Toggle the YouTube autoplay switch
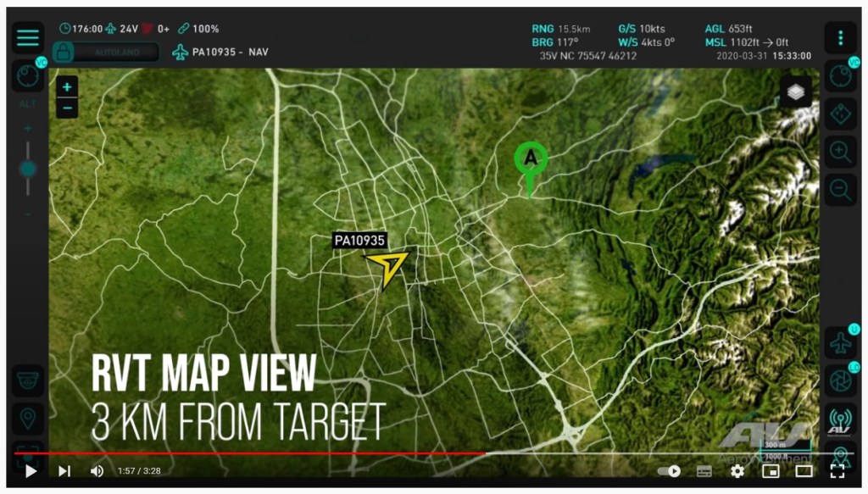This screenshot has height=494, width=868. point(669,471)
